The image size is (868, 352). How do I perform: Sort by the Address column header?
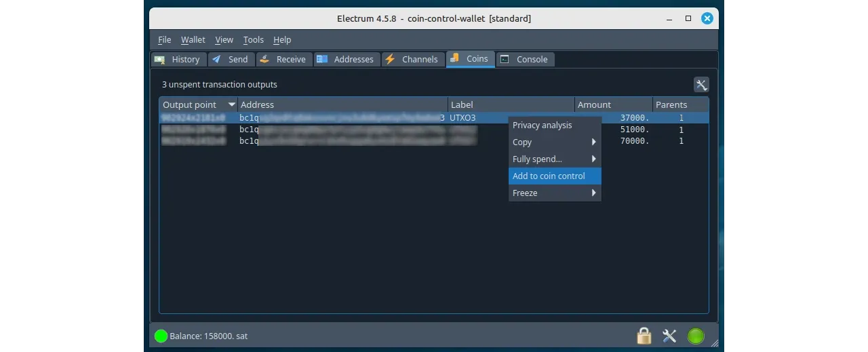[x=342, y=104]
